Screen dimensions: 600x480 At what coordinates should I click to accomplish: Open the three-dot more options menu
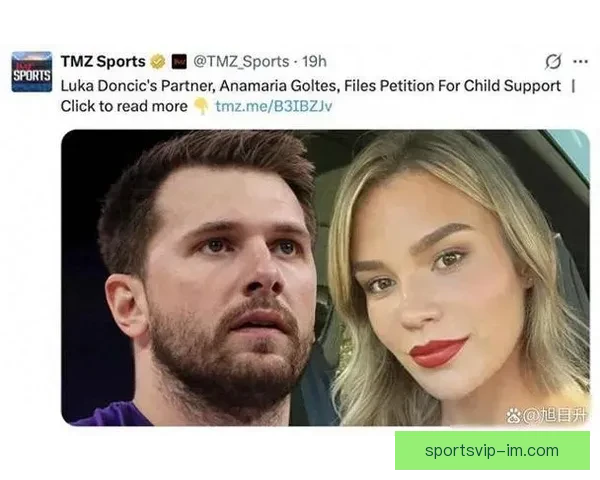click(580, 61)
